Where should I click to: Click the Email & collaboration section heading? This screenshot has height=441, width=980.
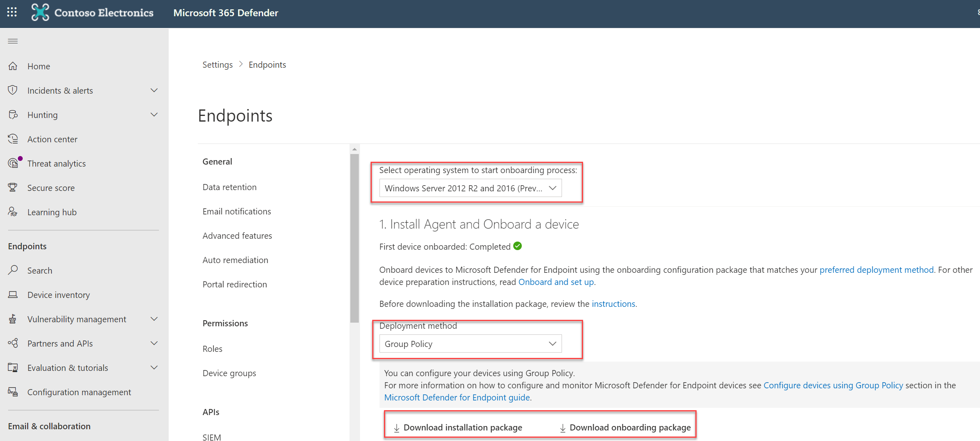click(x=49, y=426)
